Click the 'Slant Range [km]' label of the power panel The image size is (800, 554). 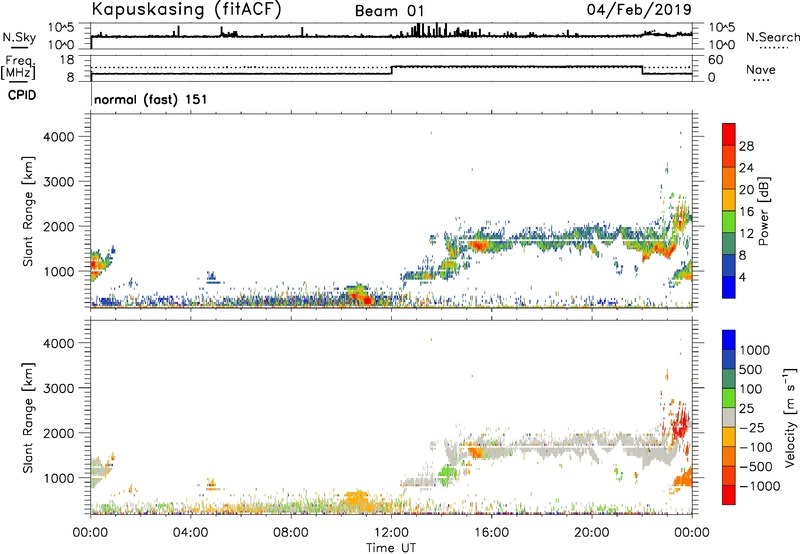[28, 211]
